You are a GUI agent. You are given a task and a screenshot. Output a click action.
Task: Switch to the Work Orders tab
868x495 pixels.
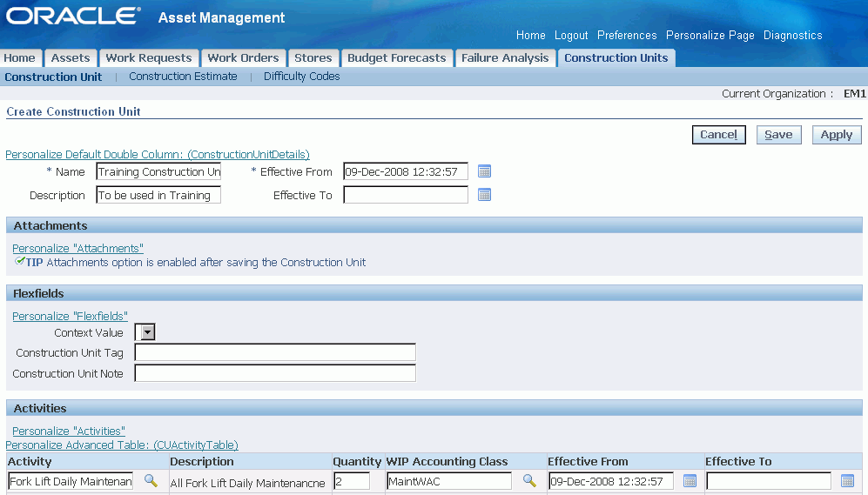[x=243, y=58]
